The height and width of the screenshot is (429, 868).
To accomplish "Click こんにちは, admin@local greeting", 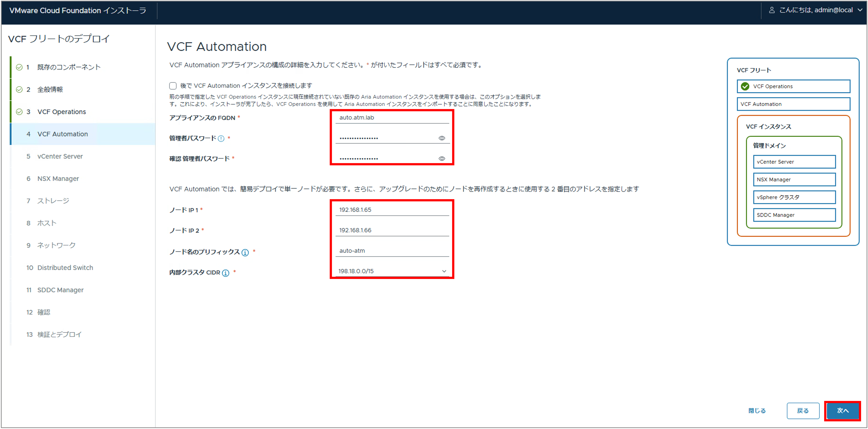I will coord(816,10).
